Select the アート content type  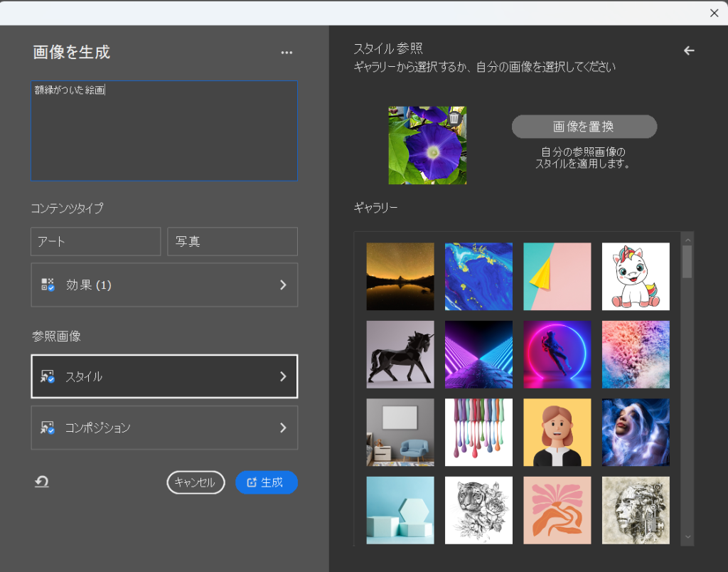(x=95, y=242)
